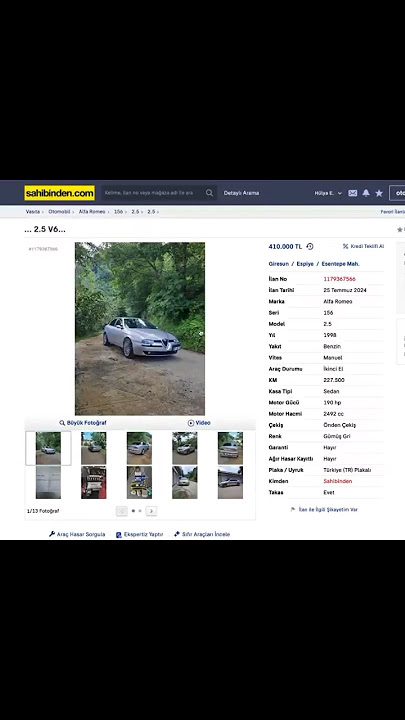Open the Espiye district link

pyautogui.click(x=305, y=264)
